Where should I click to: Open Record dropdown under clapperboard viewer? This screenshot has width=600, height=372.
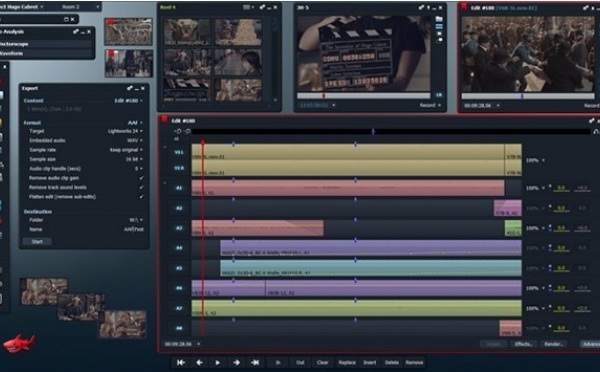pyautogui.click(x=430, y=105)
